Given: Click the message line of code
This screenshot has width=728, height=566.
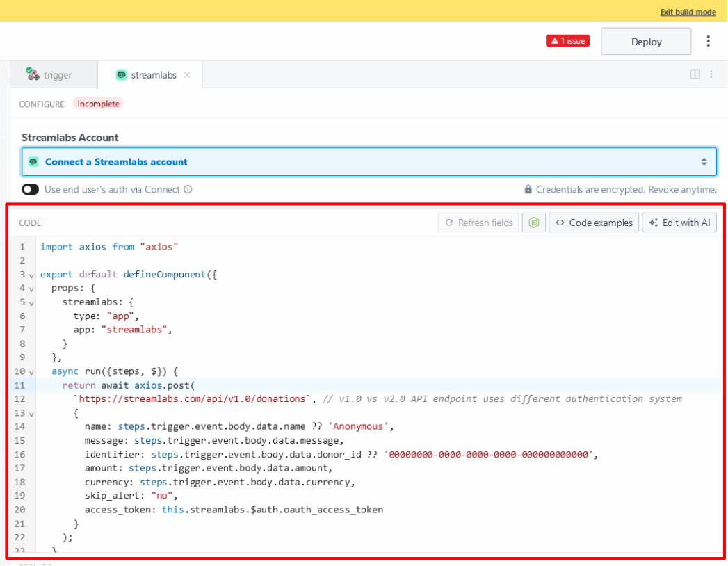Looking at the screenshot, I should [214, 441].
